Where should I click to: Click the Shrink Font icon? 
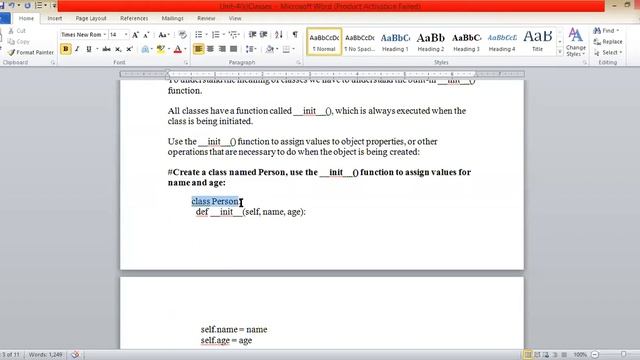tap(146, 35)
